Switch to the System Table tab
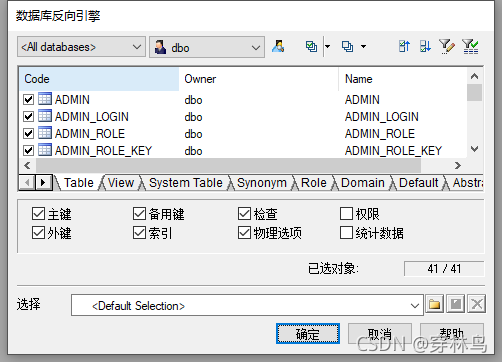502x362 pixels. 186,183
